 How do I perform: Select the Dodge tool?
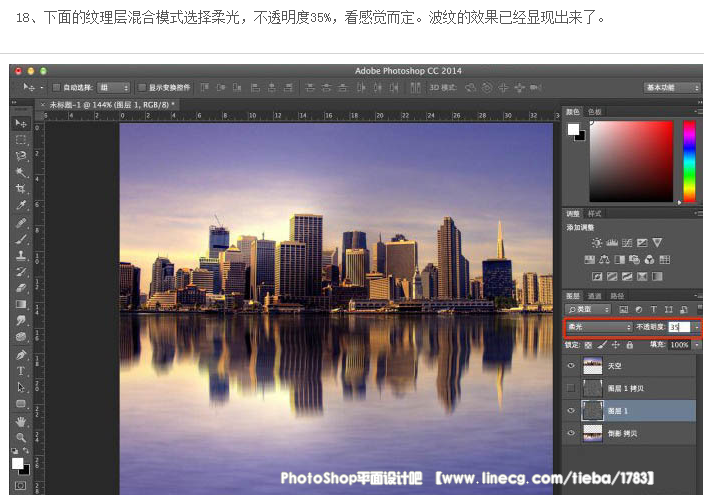21,336
